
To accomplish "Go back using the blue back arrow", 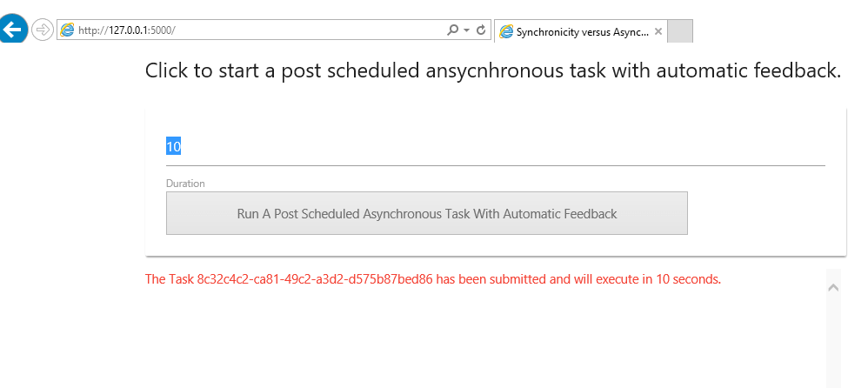I will 12,28.
